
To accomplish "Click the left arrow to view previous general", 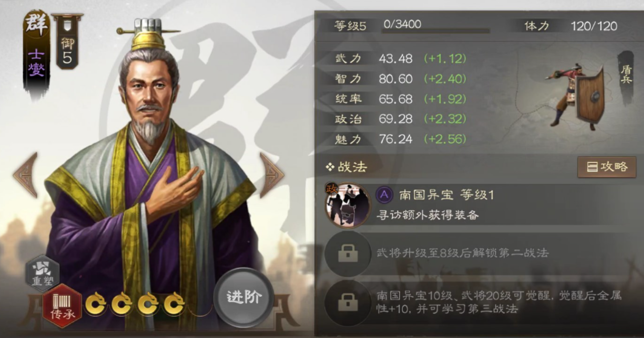I will pos(25,175).
